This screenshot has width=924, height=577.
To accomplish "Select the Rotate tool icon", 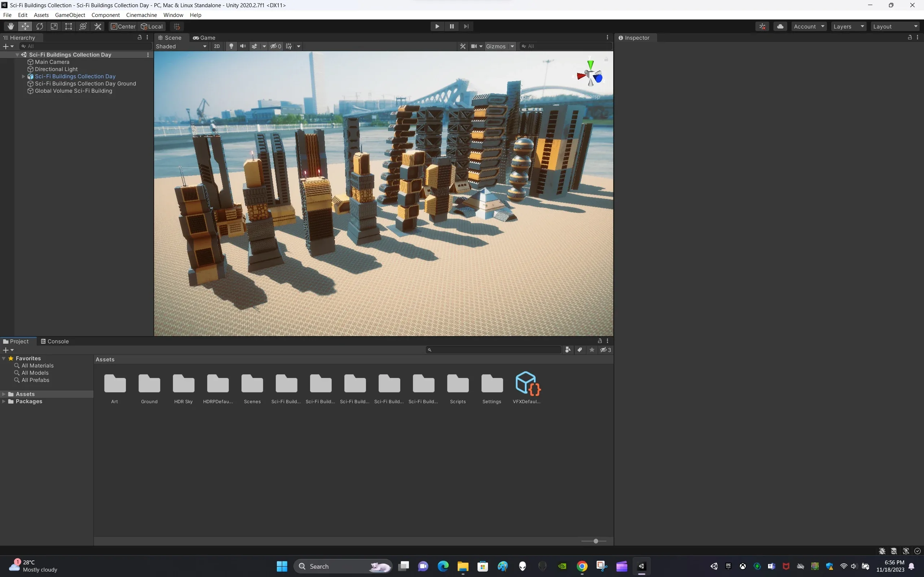I will point(40,26).
